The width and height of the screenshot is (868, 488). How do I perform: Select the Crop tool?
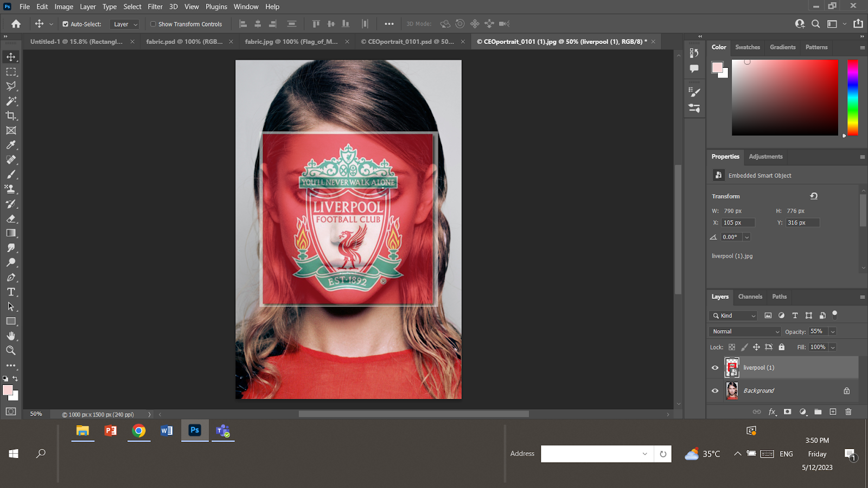(x=11, y=115)
